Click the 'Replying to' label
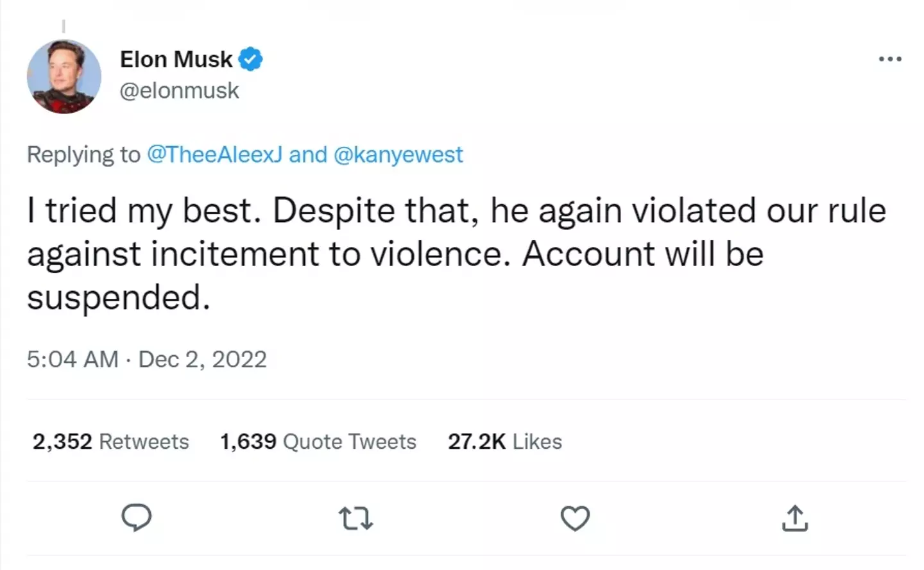The image size is (924, 570). [83, 155]
